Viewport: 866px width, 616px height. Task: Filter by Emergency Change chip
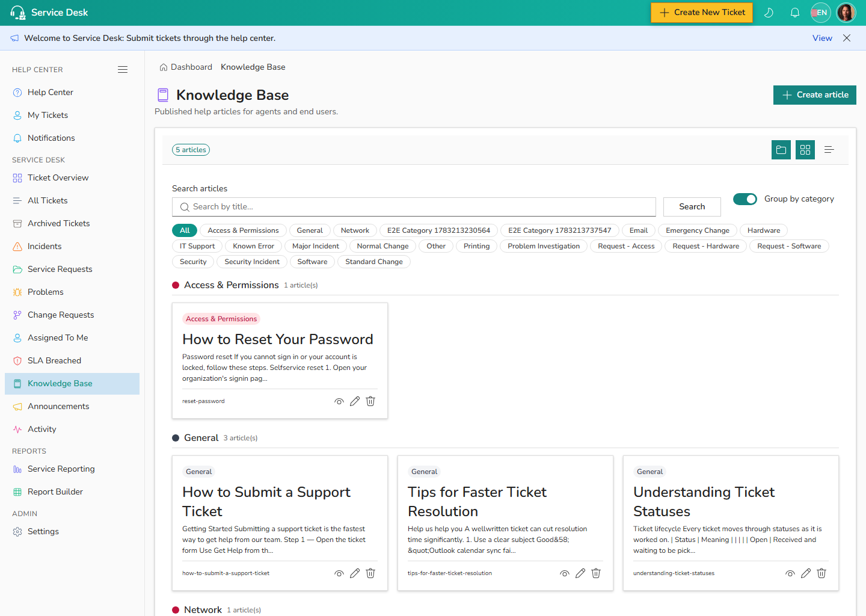click(698, 230)
